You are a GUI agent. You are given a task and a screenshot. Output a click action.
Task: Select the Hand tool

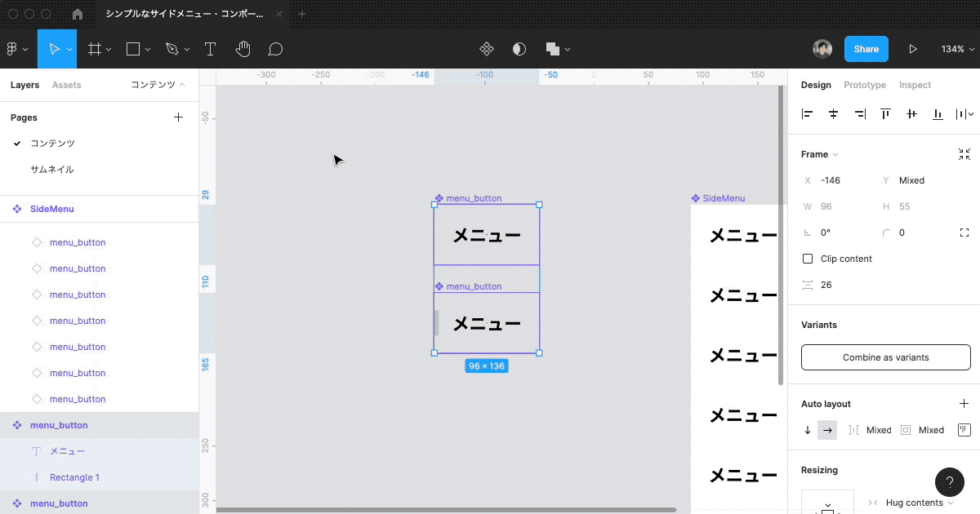click(243, 49)
